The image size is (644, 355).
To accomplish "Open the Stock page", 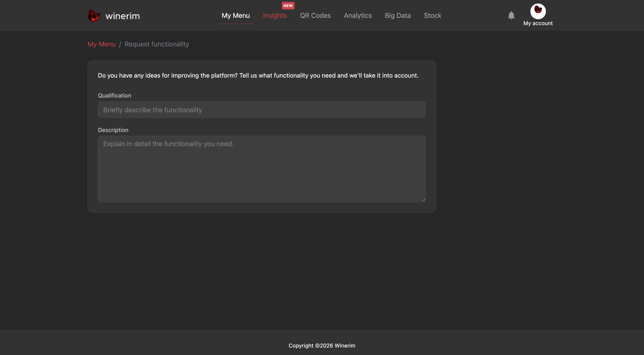I will pos(432,15).
